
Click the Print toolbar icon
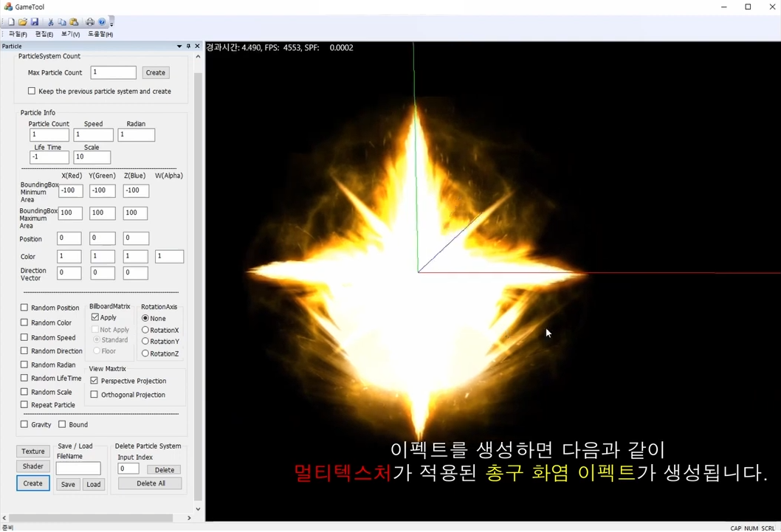tap(89, 21)
